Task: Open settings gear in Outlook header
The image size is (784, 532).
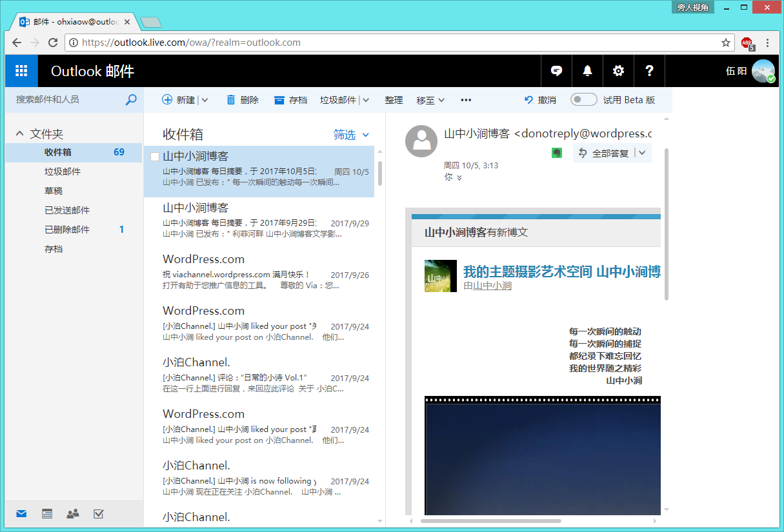Action: 618,71
